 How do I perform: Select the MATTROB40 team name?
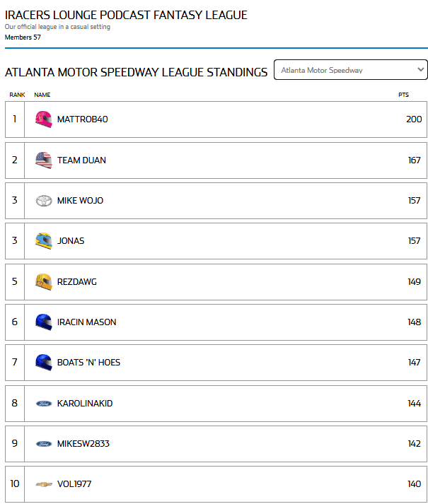click(x=82, y=119)
